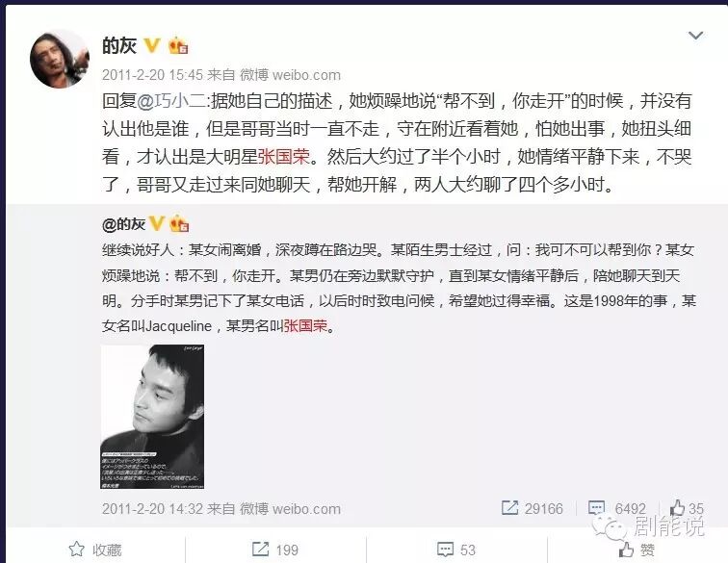Click the V badge in the quoted post
This screenshot has width=728, height=563.
(157, 223)
